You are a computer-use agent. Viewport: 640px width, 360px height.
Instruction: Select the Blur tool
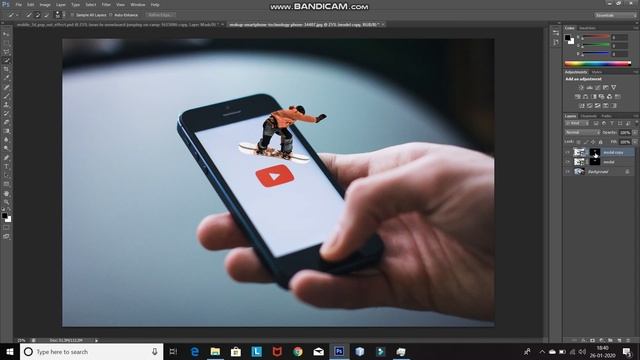[6, 140]
